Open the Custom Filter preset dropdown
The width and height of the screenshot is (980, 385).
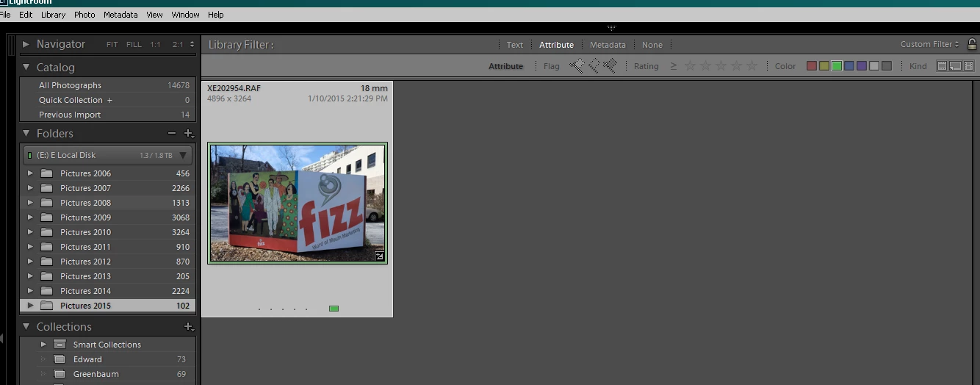[x=930, y=44]
